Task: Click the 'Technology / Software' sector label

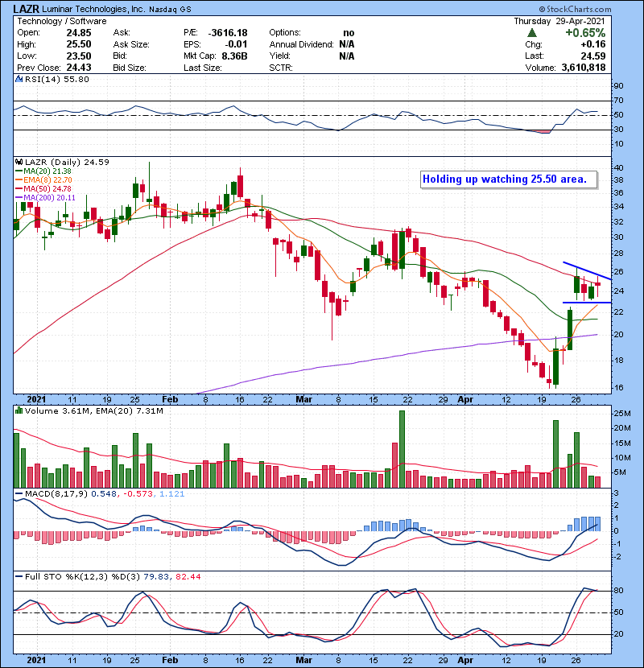Action: pos(62,21)
